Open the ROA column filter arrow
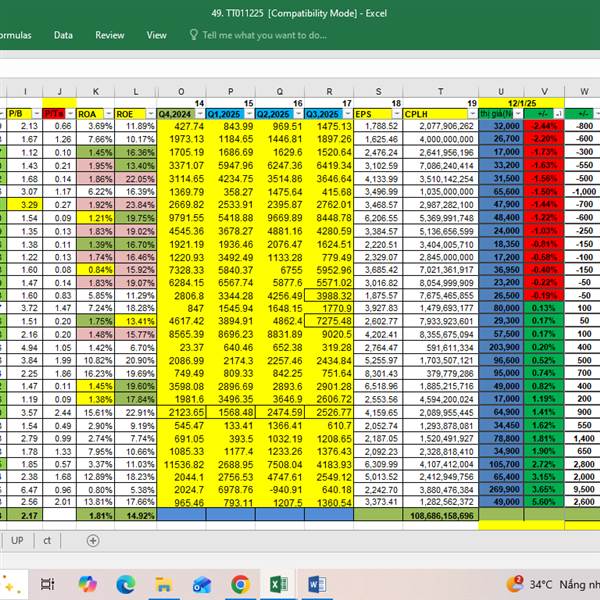 pyautogui.click(x=109, y=114)
